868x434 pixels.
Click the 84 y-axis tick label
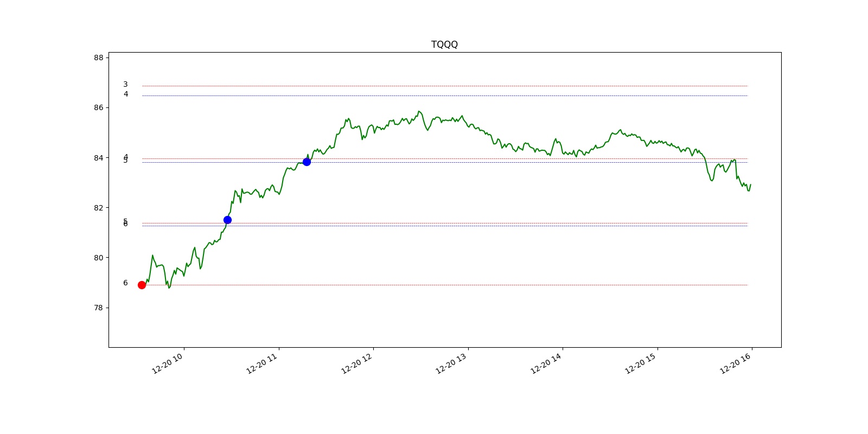[x=98, y=158]
